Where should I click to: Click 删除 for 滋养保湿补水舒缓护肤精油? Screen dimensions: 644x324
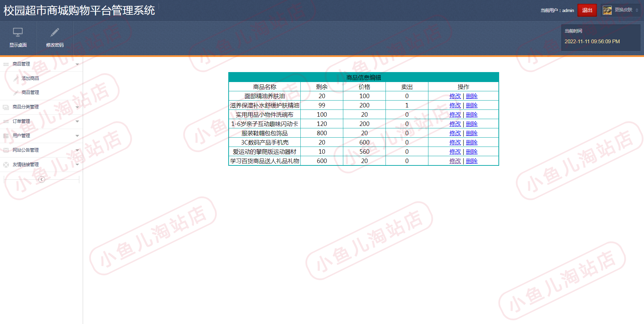(x=472, y=105)
